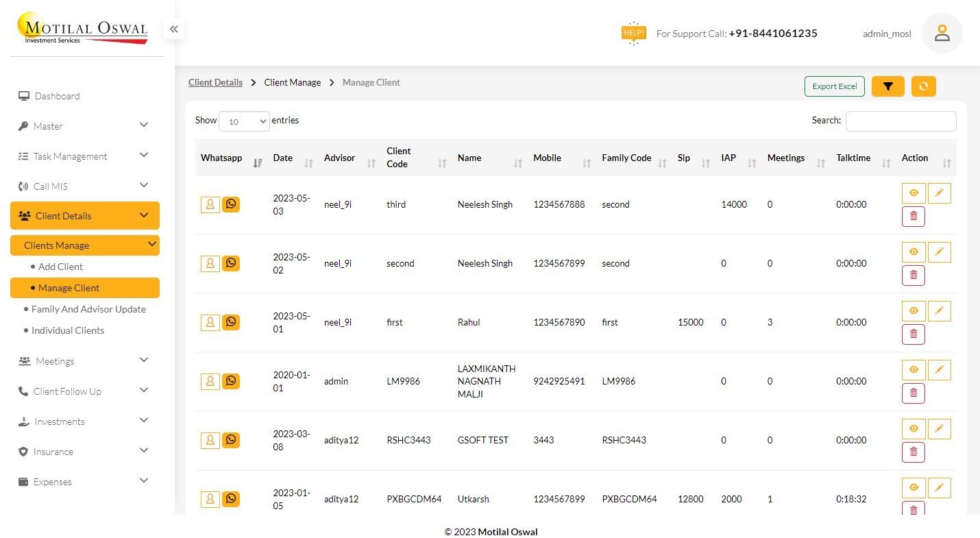This screenshot has width=980, height=538.
Task: Select Manage Client in the sidebar
Action: 85,288
